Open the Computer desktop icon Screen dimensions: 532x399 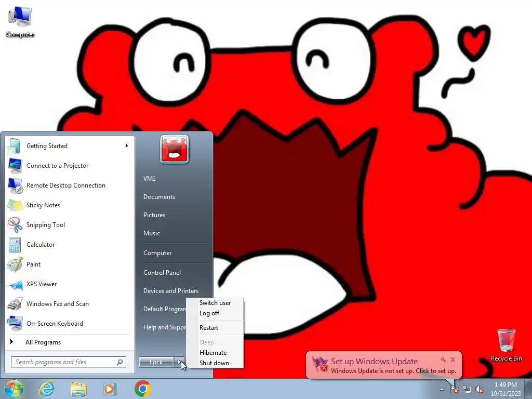[x=20, y=21]
